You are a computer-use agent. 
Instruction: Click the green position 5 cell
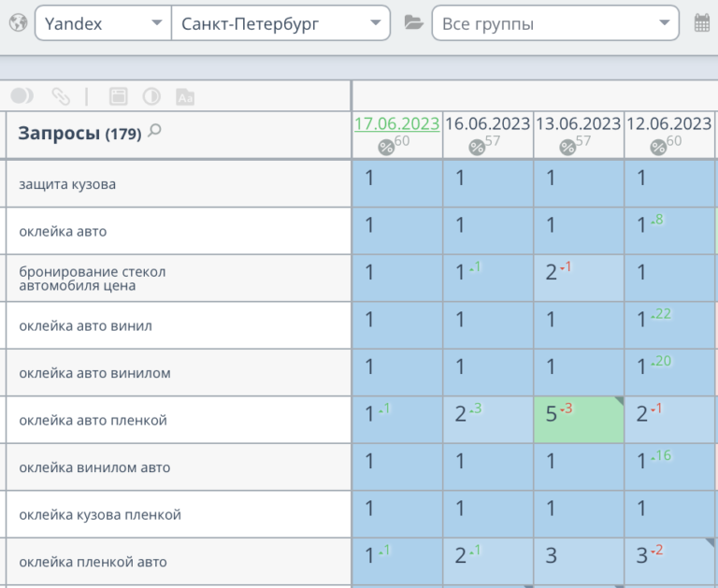578,419
